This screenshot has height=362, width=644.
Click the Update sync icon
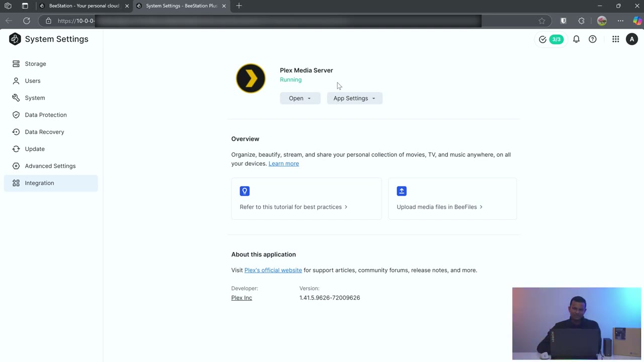coord(16,149)
